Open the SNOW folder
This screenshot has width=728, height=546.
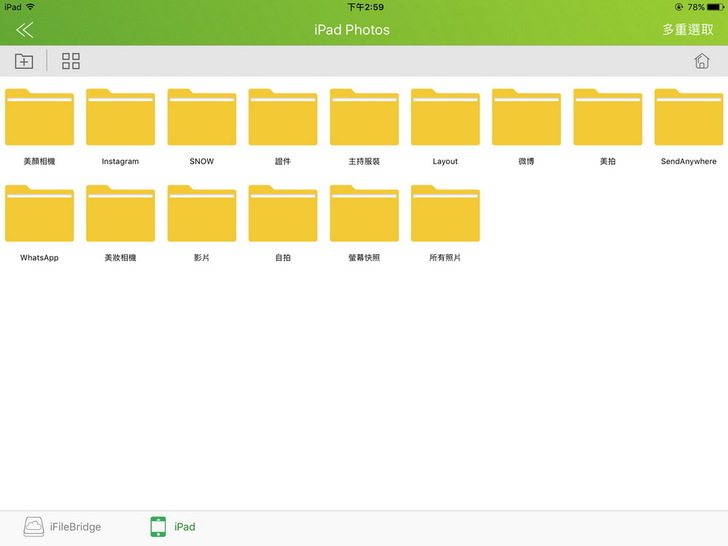[x=202, y=117]
